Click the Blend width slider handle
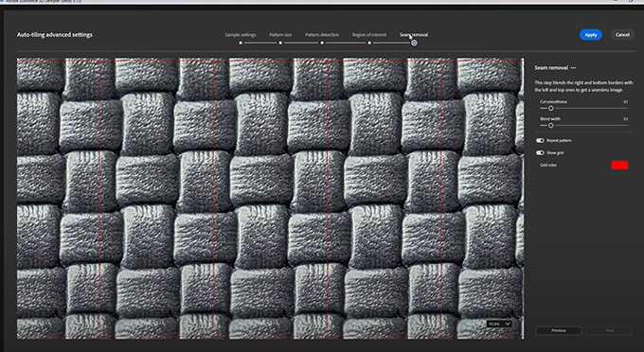Screen dimensions: 644x352 (551, 126)
